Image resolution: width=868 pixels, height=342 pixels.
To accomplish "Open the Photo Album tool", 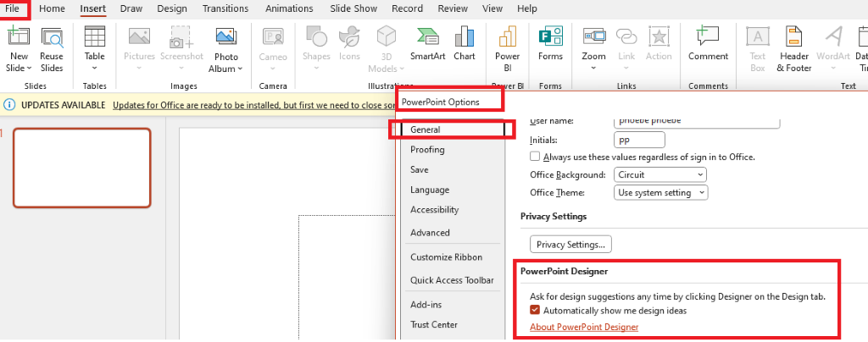I will (x=225, y=50).
